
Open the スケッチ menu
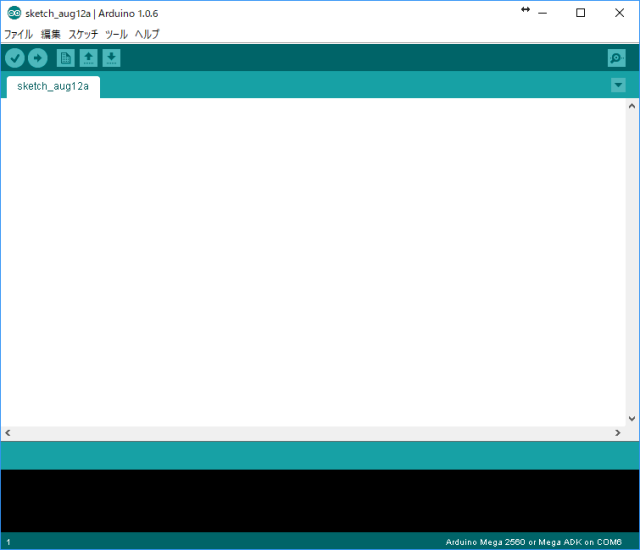[83, 34]
